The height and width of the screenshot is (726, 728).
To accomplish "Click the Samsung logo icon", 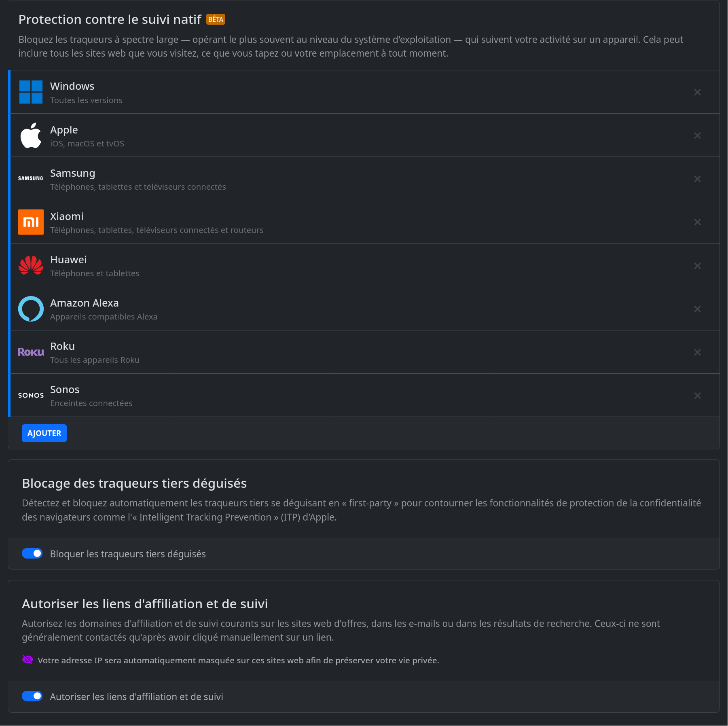I will (31, 178).
